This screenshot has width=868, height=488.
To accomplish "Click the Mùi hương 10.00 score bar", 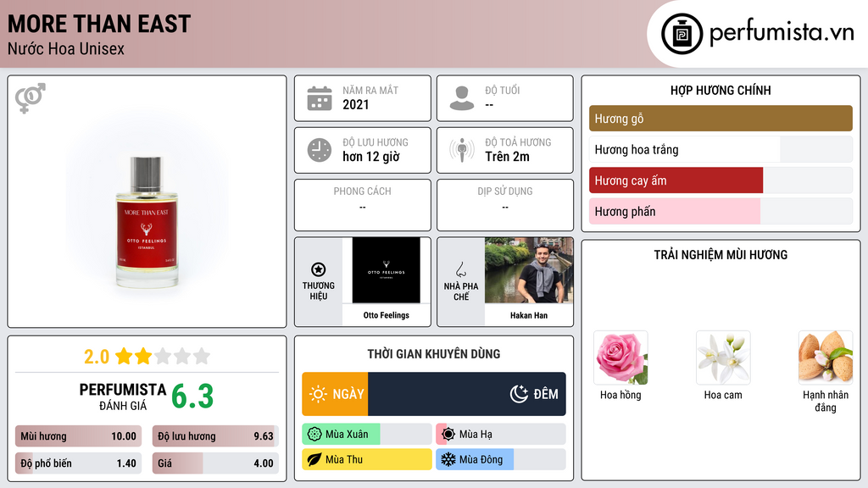I will [78, 436].
